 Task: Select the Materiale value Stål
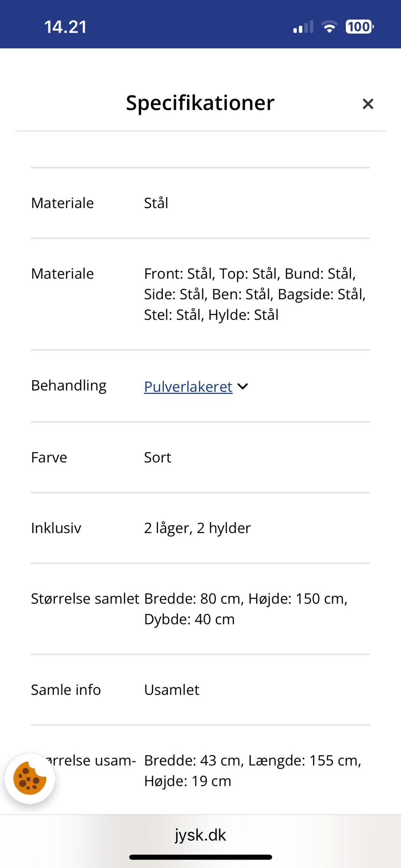point(156,203)
